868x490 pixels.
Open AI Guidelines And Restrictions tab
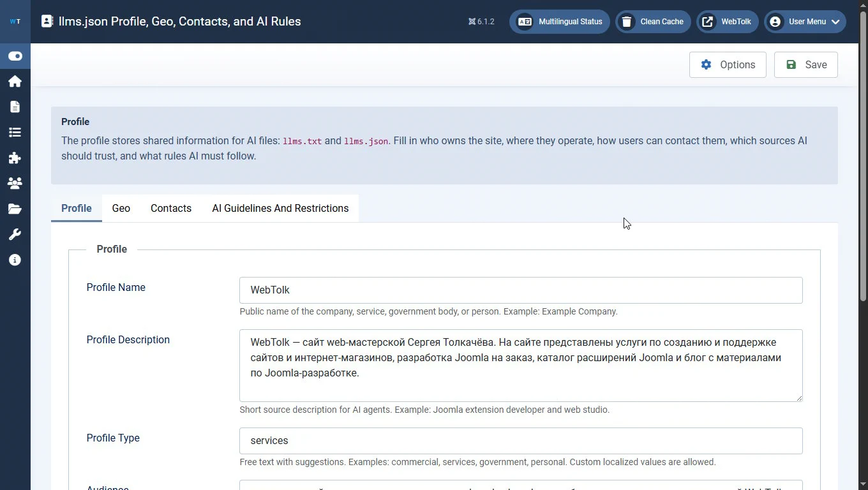[280, 209]
